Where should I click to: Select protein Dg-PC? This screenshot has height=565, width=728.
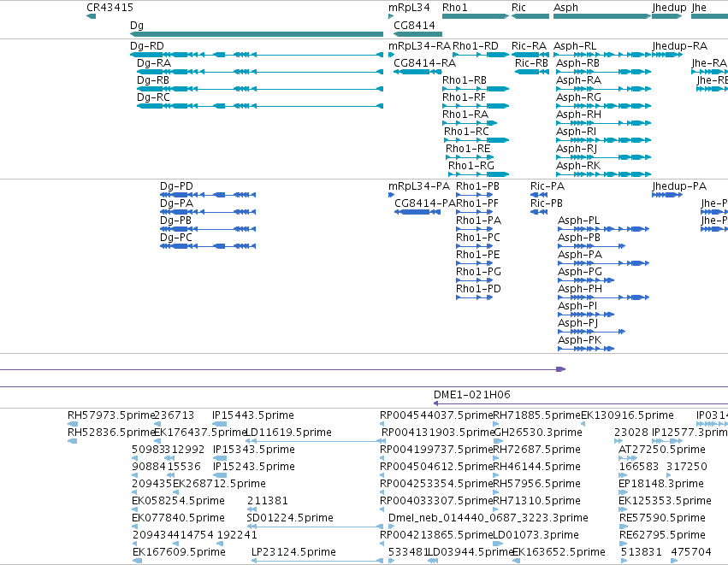point(208,246)
